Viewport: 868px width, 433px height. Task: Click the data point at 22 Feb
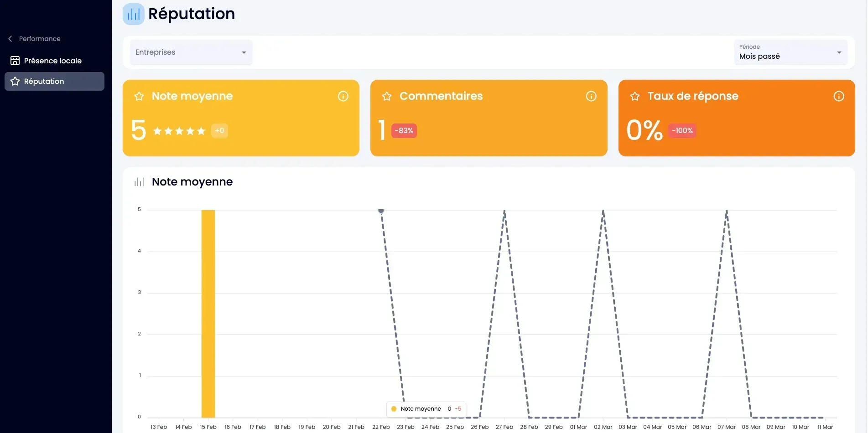381,211
